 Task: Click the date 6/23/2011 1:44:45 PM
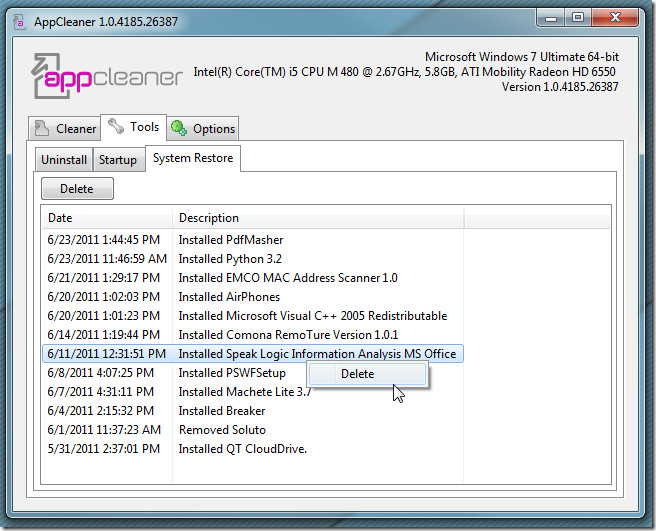click(104, 240)
